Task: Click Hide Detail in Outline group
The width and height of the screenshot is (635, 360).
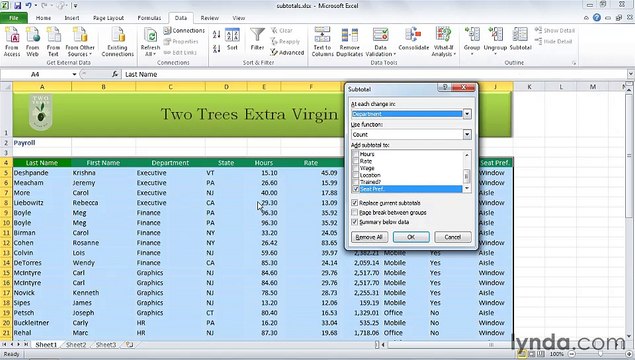Action: 553,41
